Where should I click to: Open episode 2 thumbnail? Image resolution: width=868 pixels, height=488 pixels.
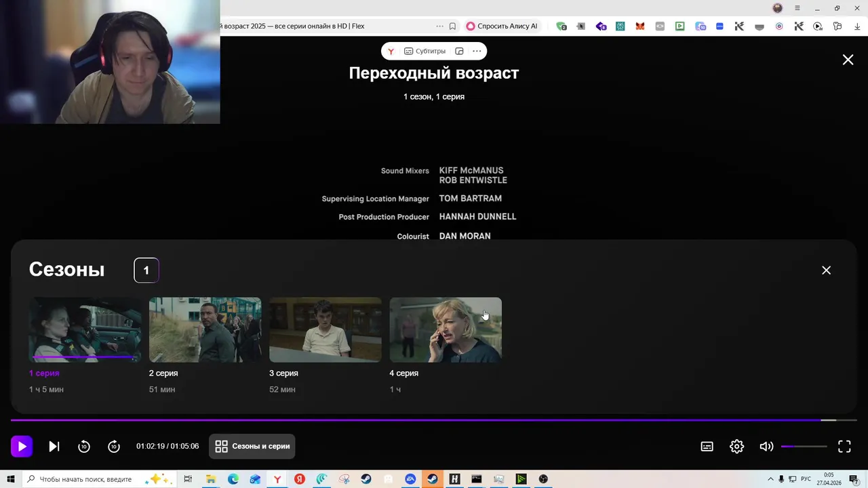point(205,329)
